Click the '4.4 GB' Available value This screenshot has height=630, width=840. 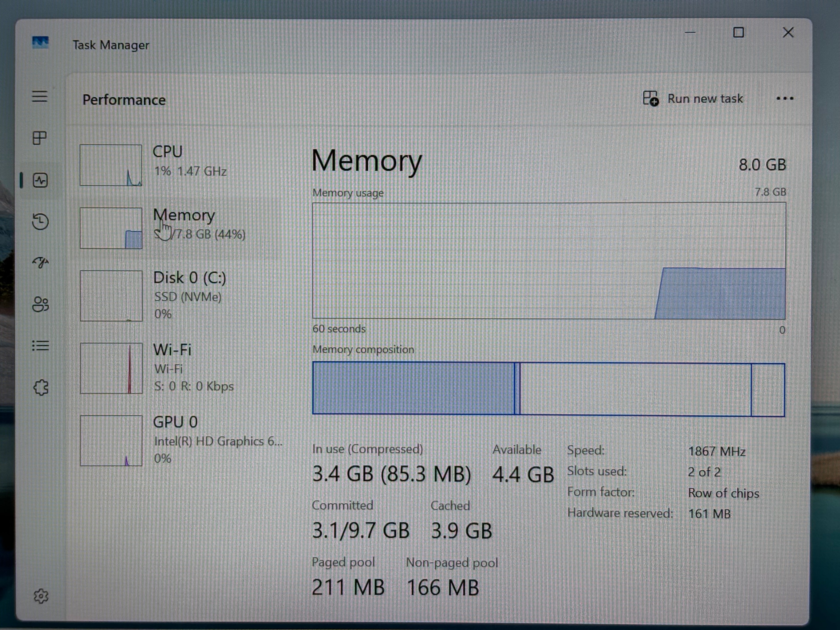click(523, 475)
